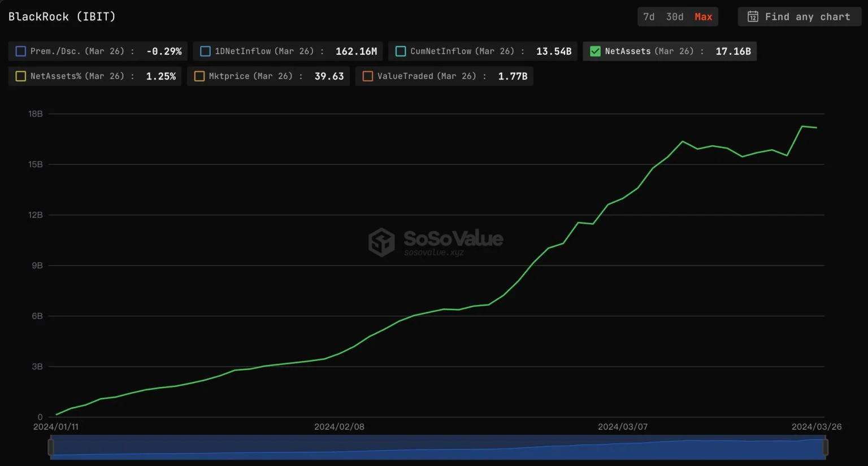Select the Max range tab

704,17
